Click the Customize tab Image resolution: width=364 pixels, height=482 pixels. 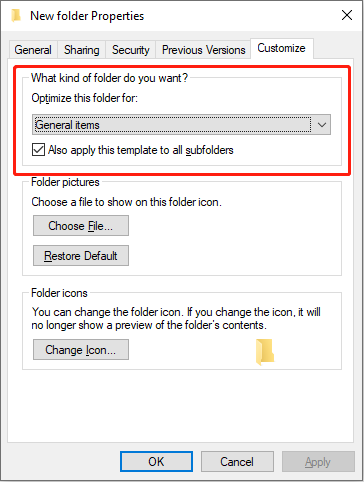[x=281, y=48]
